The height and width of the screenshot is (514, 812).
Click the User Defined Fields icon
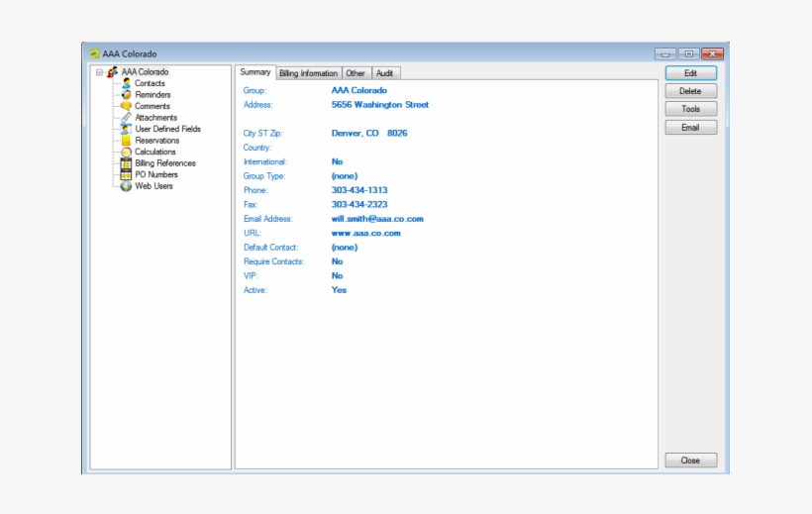(127, 129)
